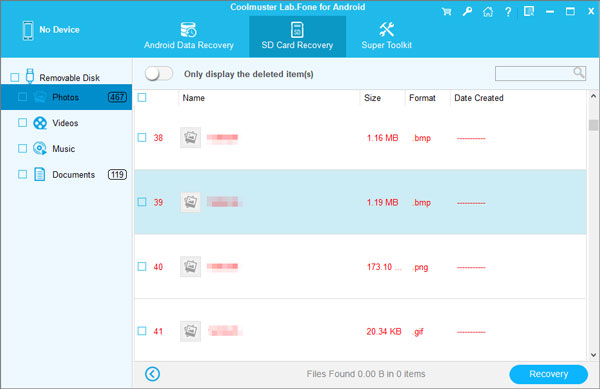Click thumbnail icon of item 39

pos(191,202)
